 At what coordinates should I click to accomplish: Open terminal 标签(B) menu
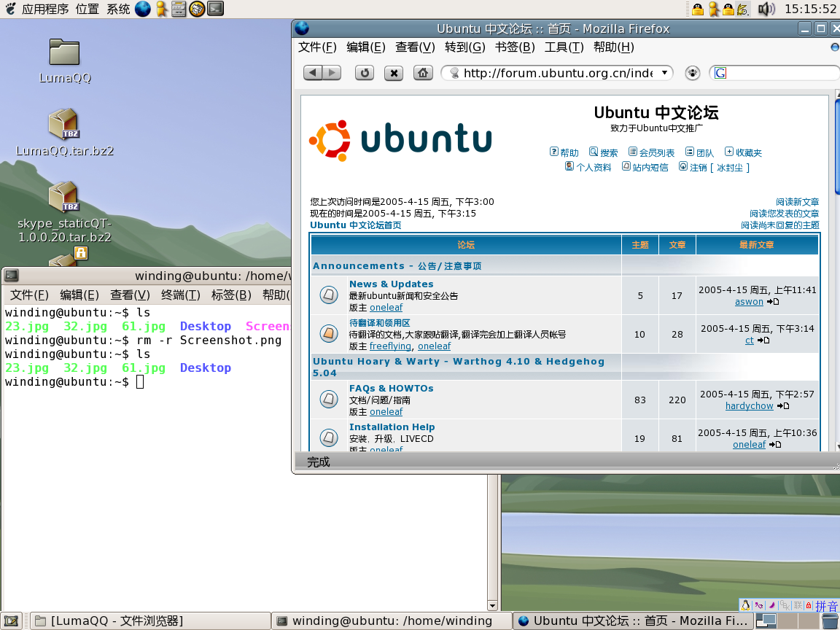[231, 295]
